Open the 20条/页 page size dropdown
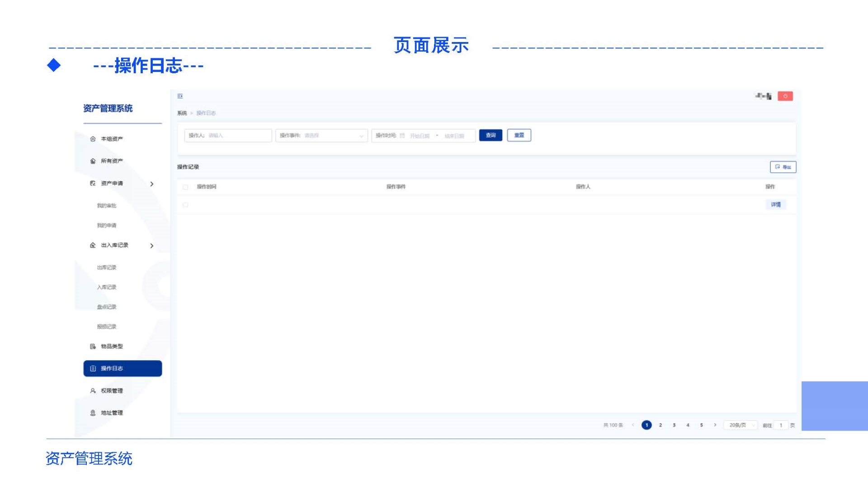The height and width of the screenshot is (488, 868). 740,425
